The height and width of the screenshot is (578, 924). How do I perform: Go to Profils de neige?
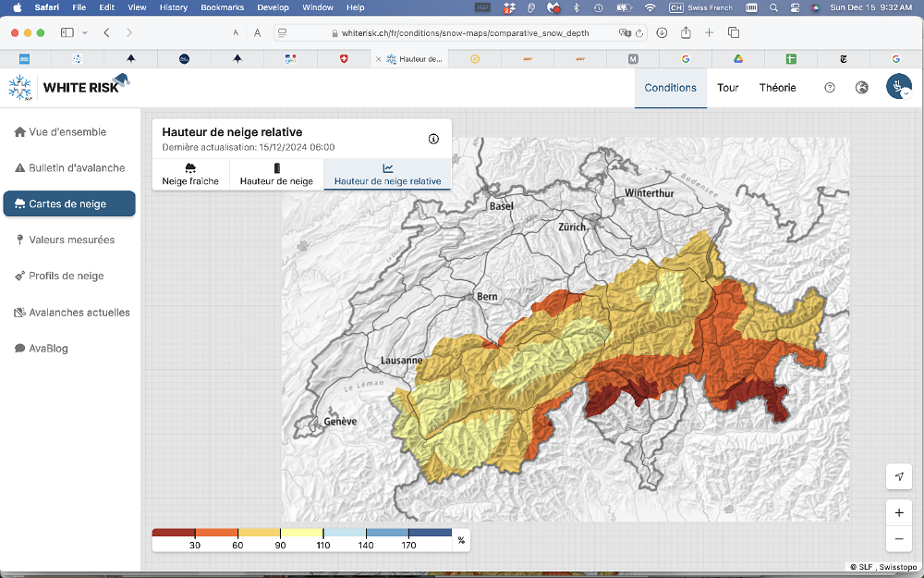(x=59, y=276)
